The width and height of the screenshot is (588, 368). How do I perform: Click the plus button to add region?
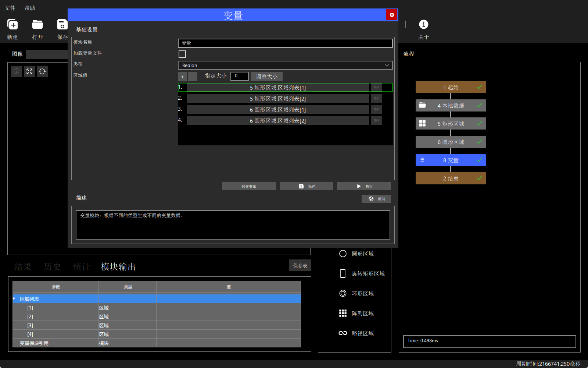182,76
